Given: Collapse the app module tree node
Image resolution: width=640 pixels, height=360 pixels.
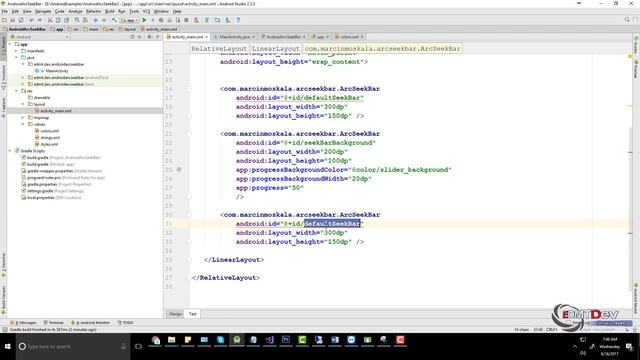Looking at the screenshot, I should pos(10,44).
